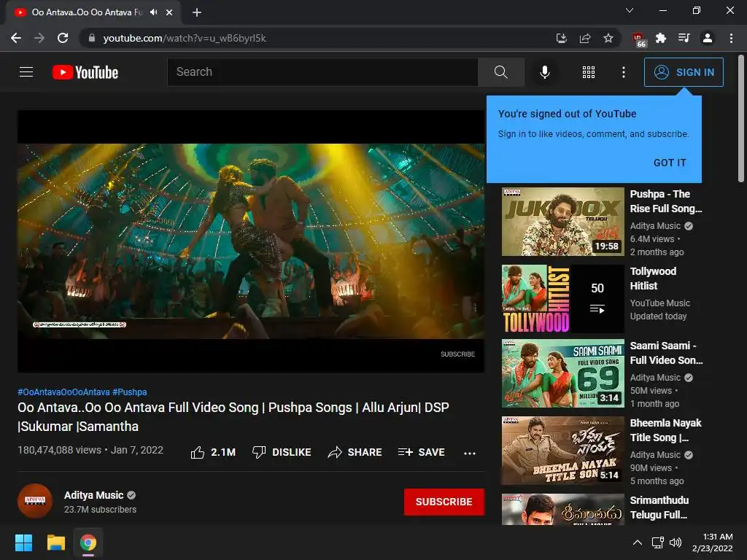This screenshot has width=747, height=560.
Task: Go to YouTube home via logo
Action: [x=85, y=72]
